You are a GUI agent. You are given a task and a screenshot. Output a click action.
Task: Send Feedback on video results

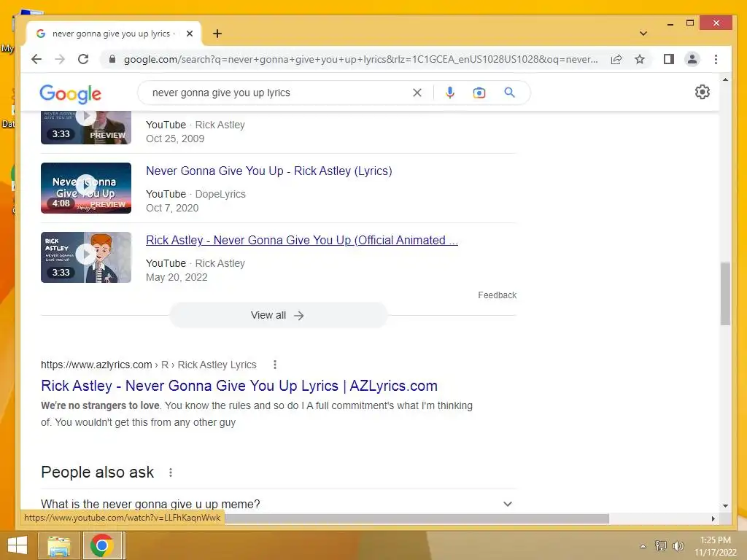point(497,295)
